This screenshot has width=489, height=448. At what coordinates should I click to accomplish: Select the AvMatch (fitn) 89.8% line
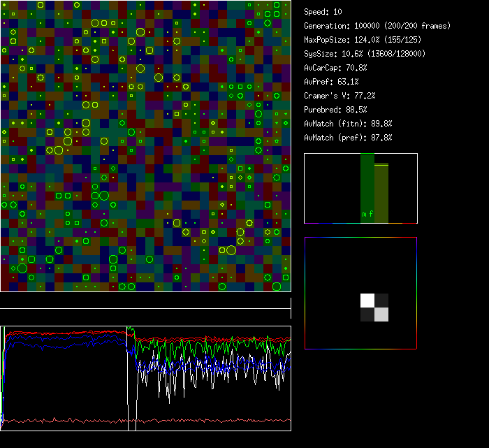click(x=348, y=124)
